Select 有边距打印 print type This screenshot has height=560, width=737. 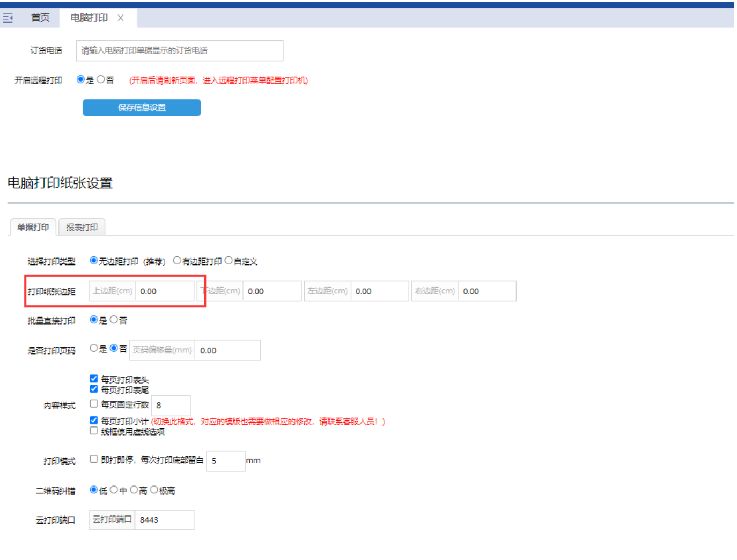point(177,261)
